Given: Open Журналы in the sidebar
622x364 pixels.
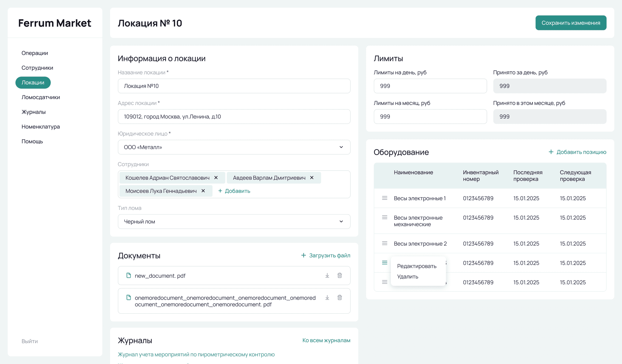Looking at the screenshot, I should pyautogui.click(x=33, y=112).
